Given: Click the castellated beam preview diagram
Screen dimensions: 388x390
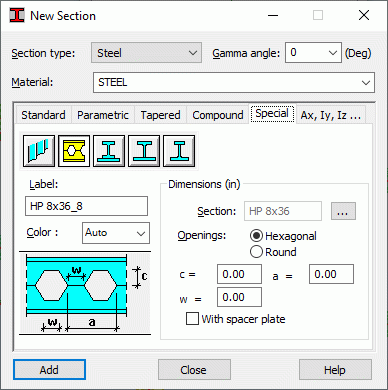Looking at the screenshot, I should (85, 293).
